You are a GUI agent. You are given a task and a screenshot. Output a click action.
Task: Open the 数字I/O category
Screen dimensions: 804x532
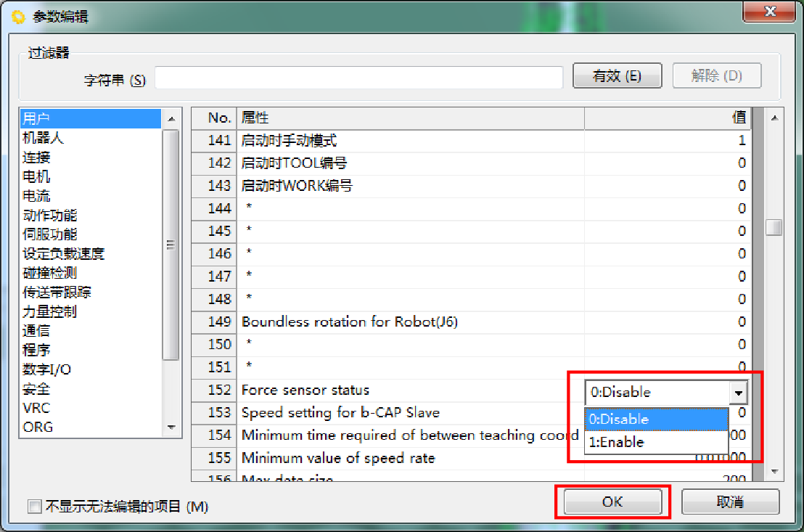point(47,369)
